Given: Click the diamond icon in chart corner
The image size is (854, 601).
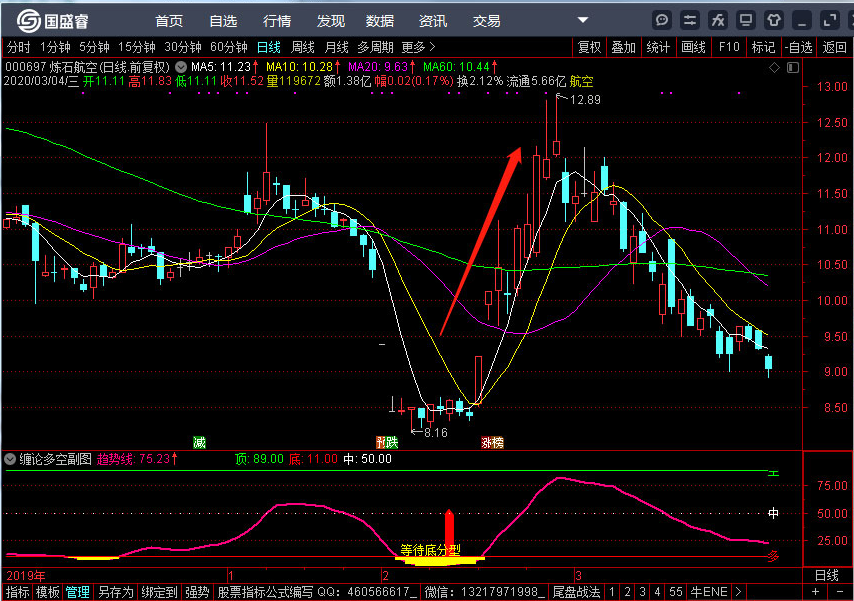Looking at the screenshot, I should pyautogui.click(x=774, y=68).
